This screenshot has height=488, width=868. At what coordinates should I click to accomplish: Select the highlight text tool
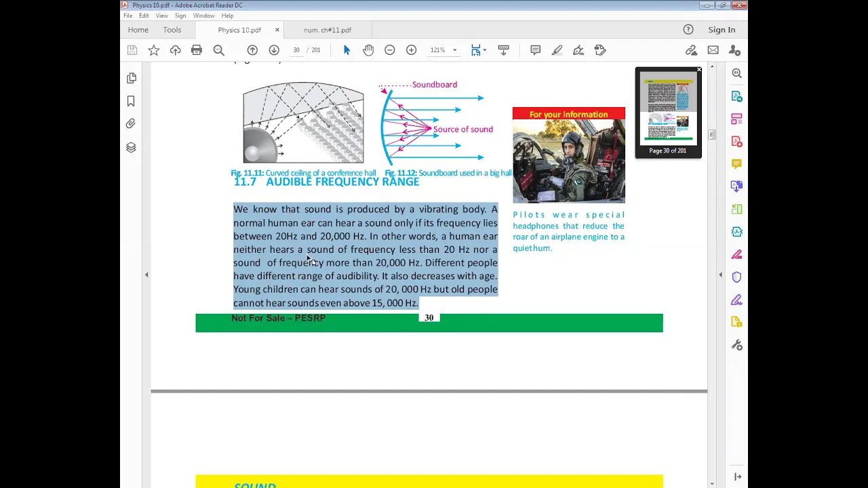pyautogui.click(x=557, y=50)
